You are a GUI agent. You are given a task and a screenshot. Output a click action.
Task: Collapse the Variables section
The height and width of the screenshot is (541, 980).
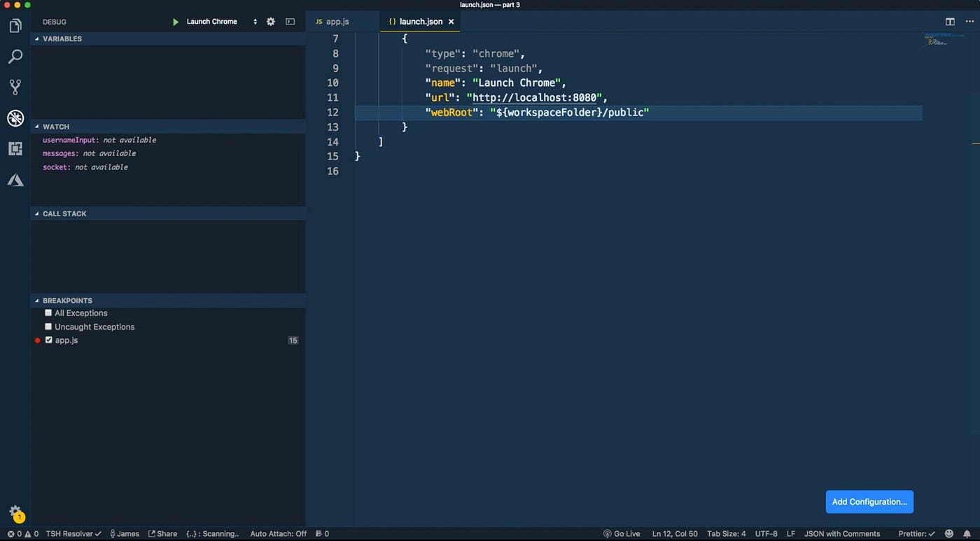click(x=168, y=38)
